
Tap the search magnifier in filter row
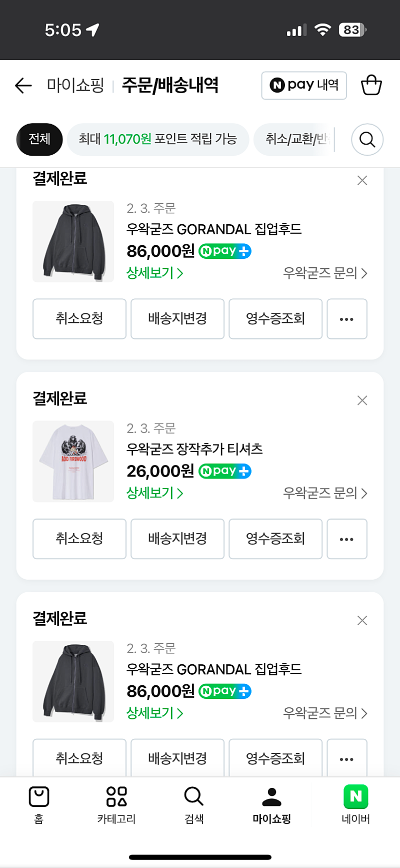[367, 139]
